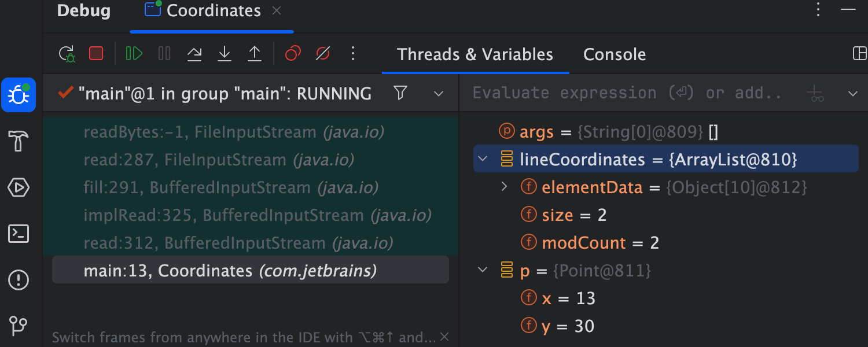Mute all breakpoints
This screenshot has height=347, width=868.
(x=322, y=54)
